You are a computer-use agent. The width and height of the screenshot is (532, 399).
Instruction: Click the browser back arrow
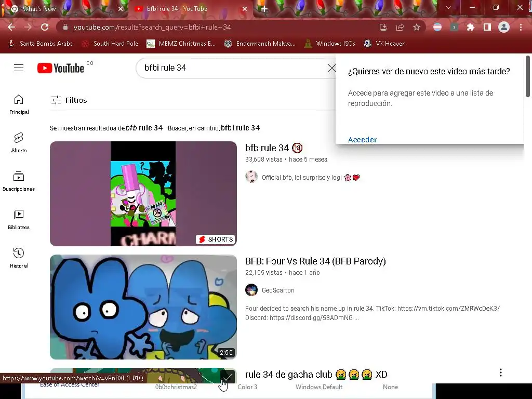point(11,27)
